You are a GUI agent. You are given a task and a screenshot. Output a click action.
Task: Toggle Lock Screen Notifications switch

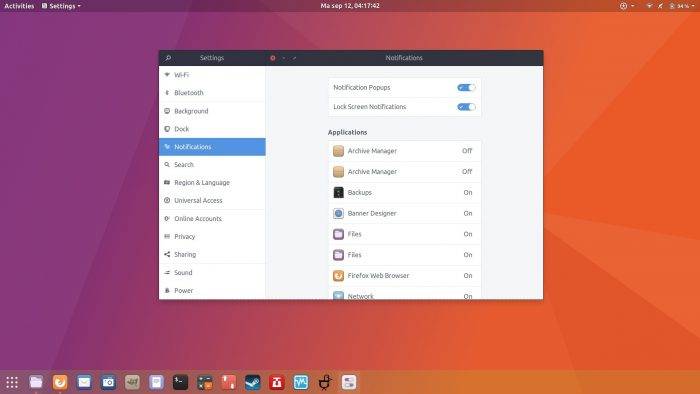tap(466, 107)
